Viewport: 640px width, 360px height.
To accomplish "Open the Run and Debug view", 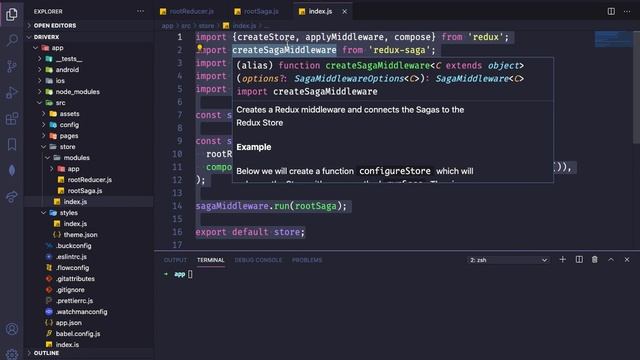I will pos(12,93).
